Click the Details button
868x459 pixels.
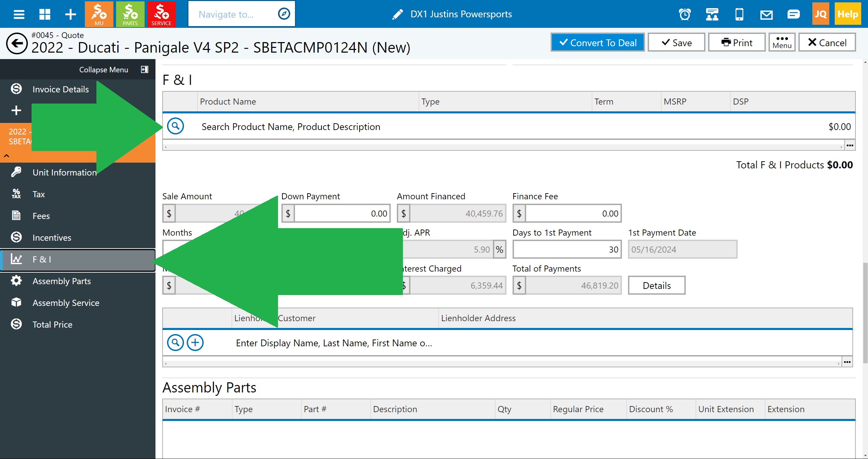656,286
